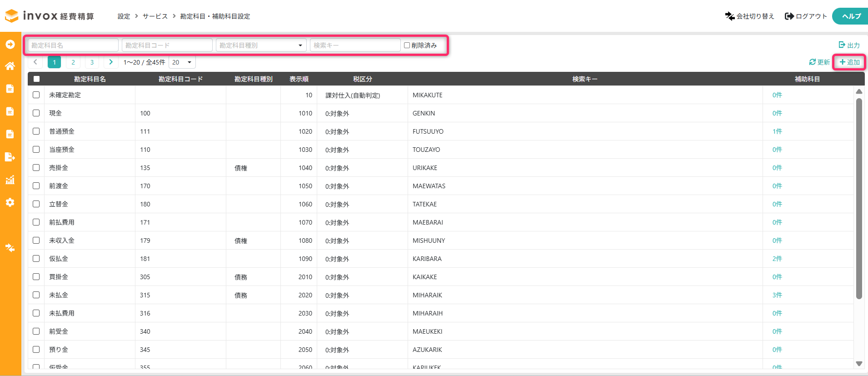
Task: Click サービス in the breadcrumb
Action: 155,16
